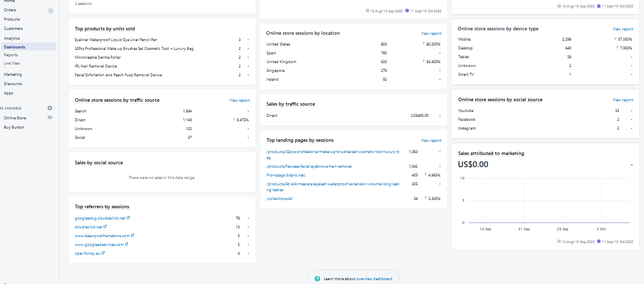This screenshot has width=644, height=284.
Task: View report for sessions by location
Action: coord(431,33)
